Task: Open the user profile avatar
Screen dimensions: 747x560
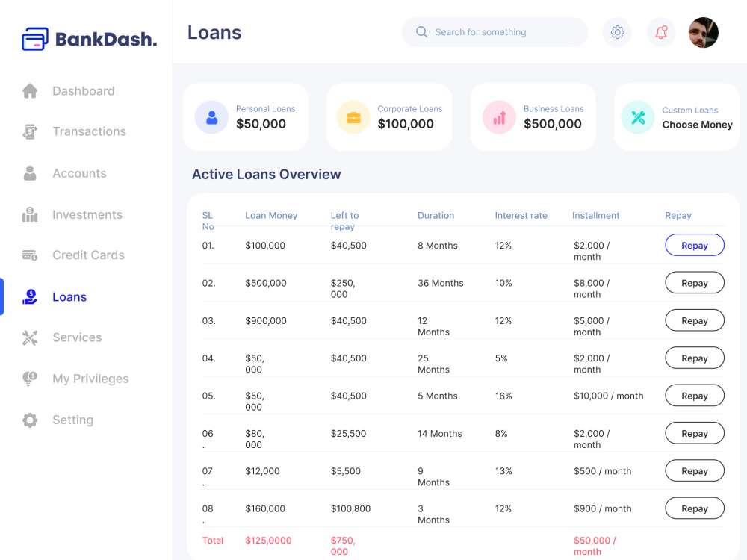Action: (703, 32)
